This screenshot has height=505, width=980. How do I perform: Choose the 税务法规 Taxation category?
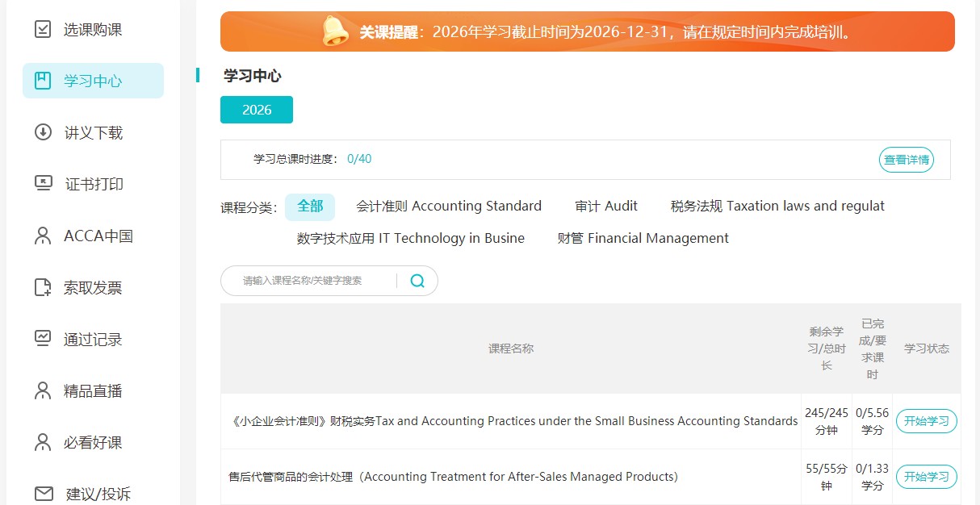[777, 206]
